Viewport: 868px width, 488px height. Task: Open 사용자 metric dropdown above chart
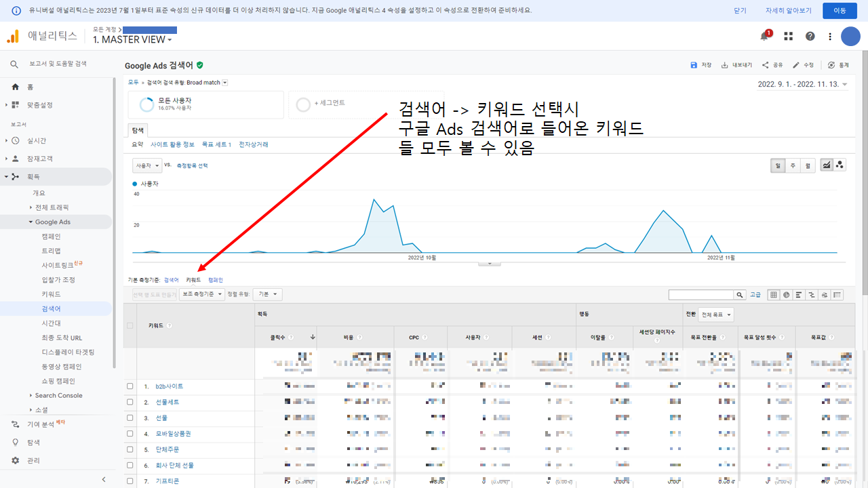point(147,165)
